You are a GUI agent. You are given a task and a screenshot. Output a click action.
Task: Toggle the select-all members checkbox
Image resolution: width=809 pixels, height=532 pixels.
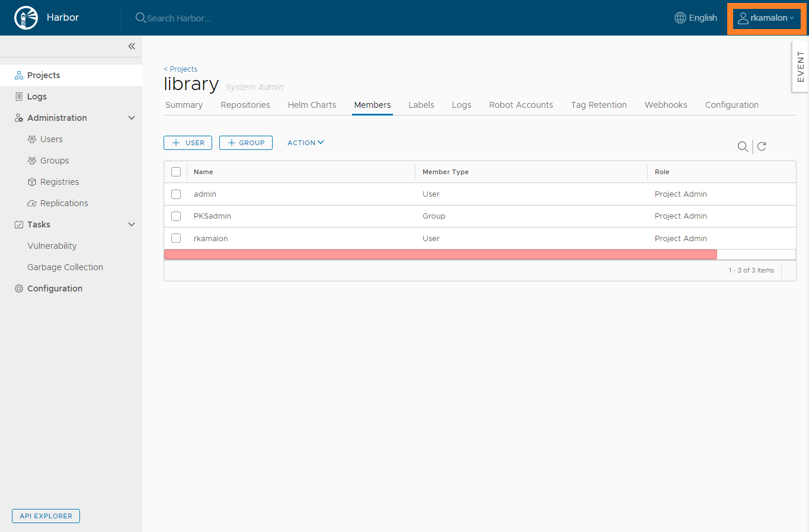tap(176, 172)
